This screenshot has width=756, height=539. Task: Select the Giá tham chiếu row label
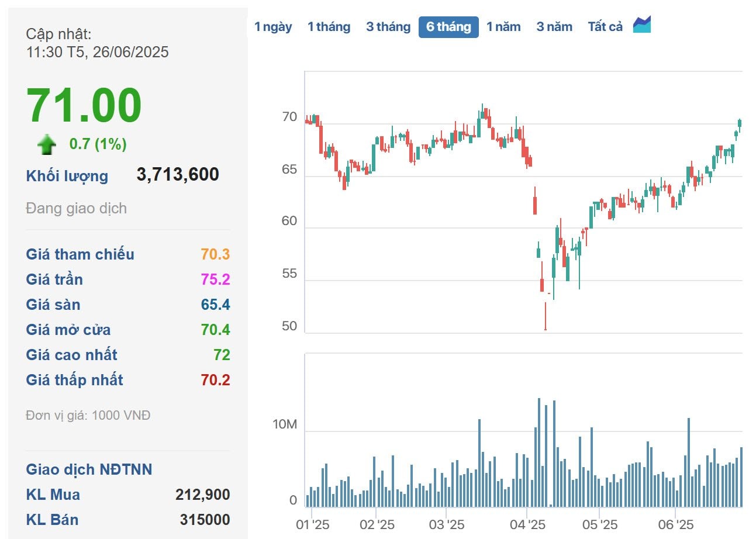pos(80,254)
